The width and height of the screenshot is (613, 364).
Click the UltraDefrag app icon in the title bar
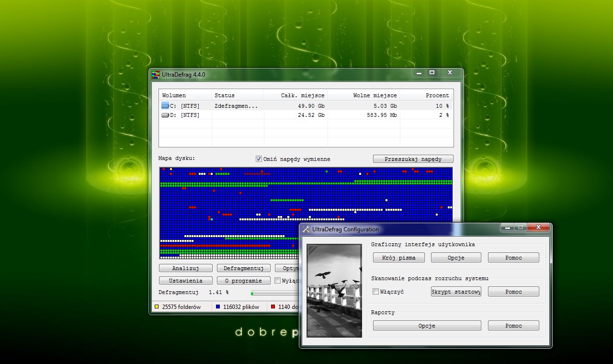tap(155, 75)
